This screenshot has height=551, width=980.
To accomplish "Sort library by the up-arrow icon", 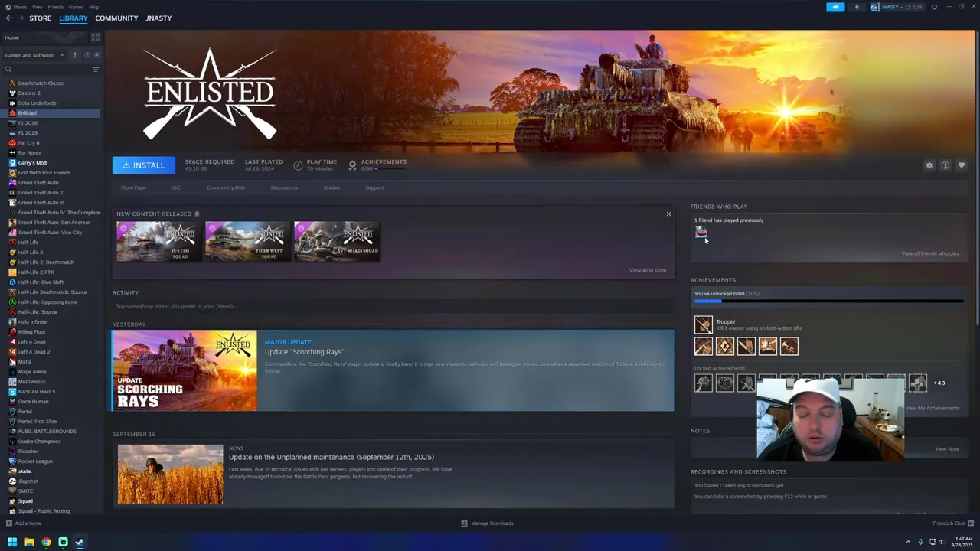I will click(x=75, y=55).
